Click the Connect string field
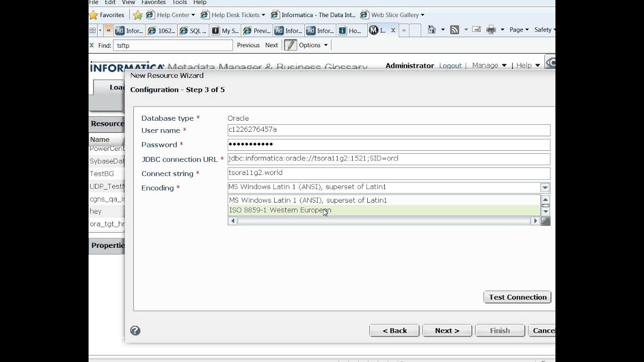Screen dimensions: 644x362 pyautogui.click(x=389, y=173)
